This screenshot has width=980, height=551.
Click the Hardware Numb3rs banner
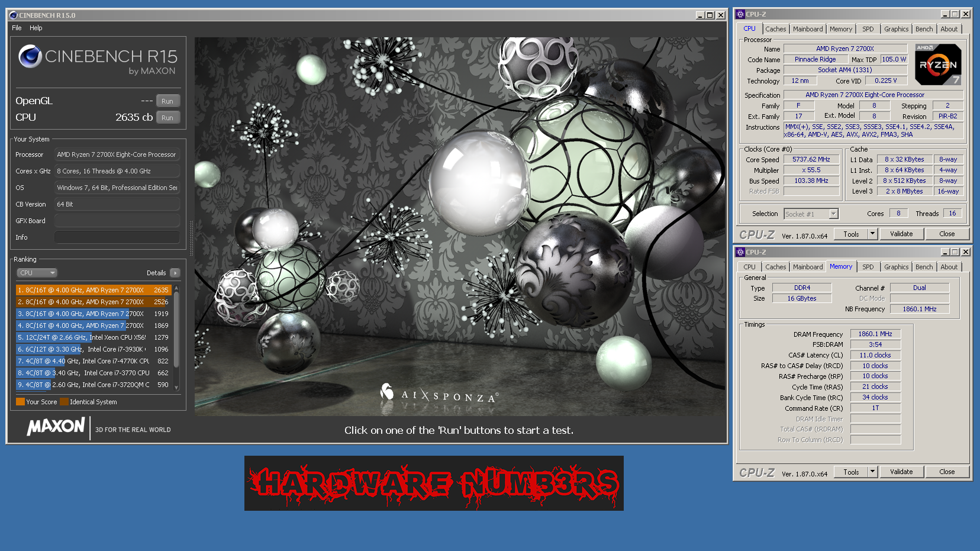click(x=434, y=483)
